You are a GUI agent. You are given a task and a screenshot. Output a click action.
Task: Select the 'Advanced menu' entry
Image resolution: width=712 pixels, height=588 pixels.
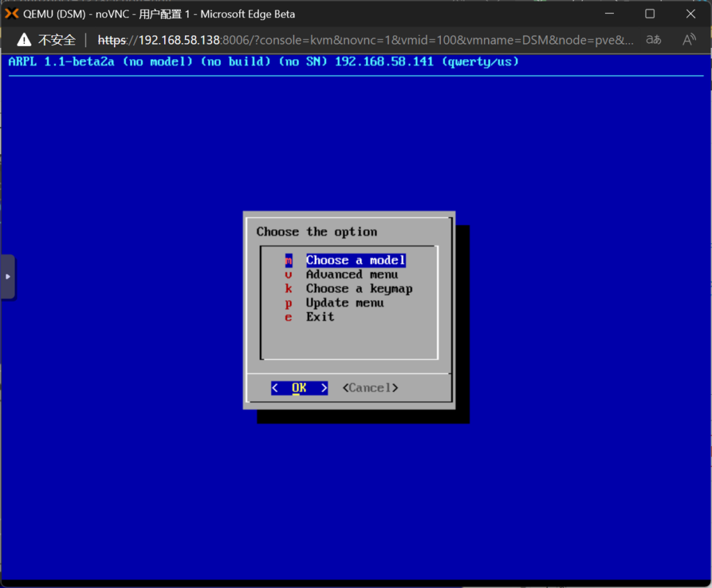click(352, 275)
